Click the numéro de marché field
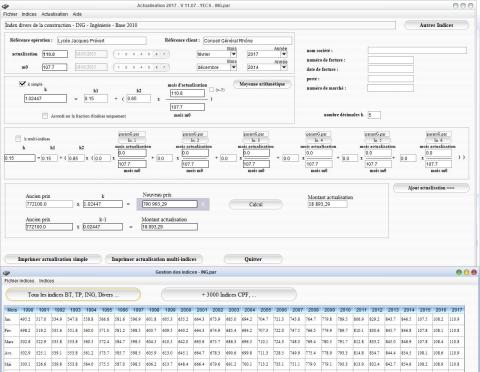 pyautogui.click(x=390, y=88)
